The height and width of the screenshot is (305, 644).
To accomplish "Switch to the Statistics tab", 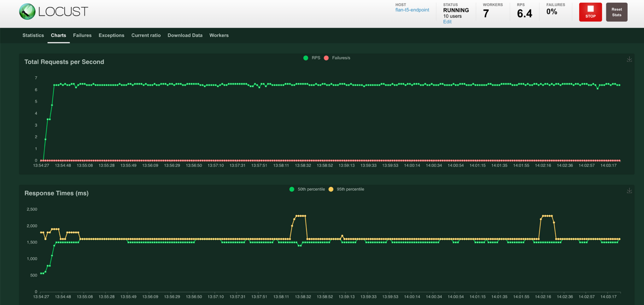I will click(33, 35).
